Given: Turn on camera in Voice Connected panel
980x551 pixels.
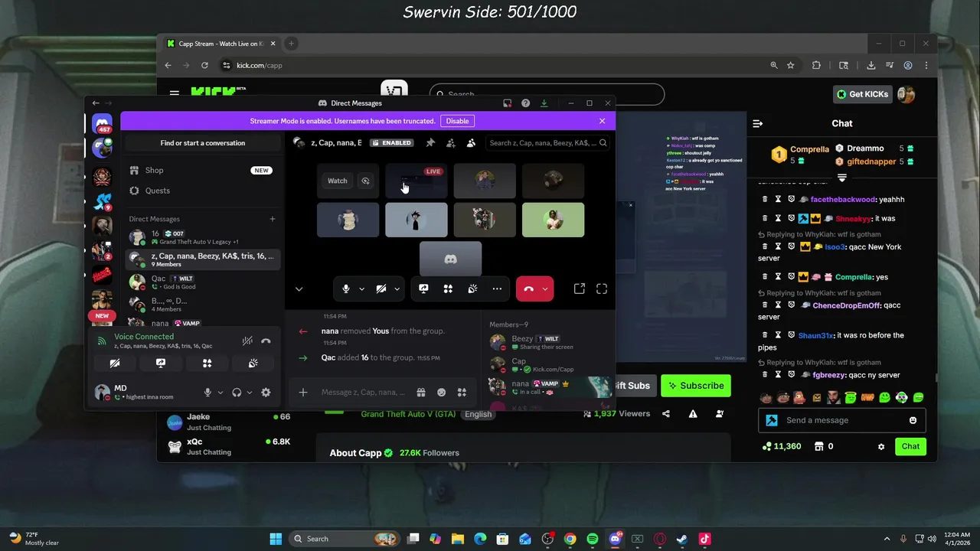Looking at the screenshot, I should [x=114, y=364].
